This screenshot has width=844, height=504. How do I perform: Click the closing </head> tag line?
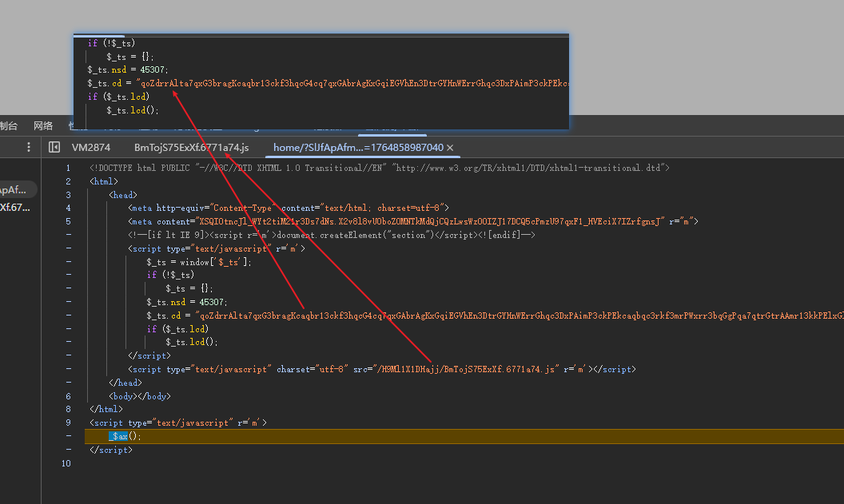(x=125, y=383)
